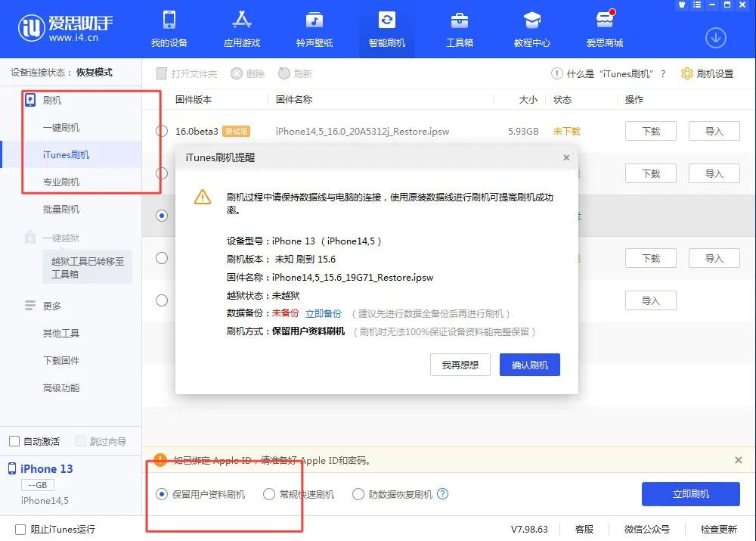
Task: Dismiss the Apple ID warning bar
Action: [738, 459]
